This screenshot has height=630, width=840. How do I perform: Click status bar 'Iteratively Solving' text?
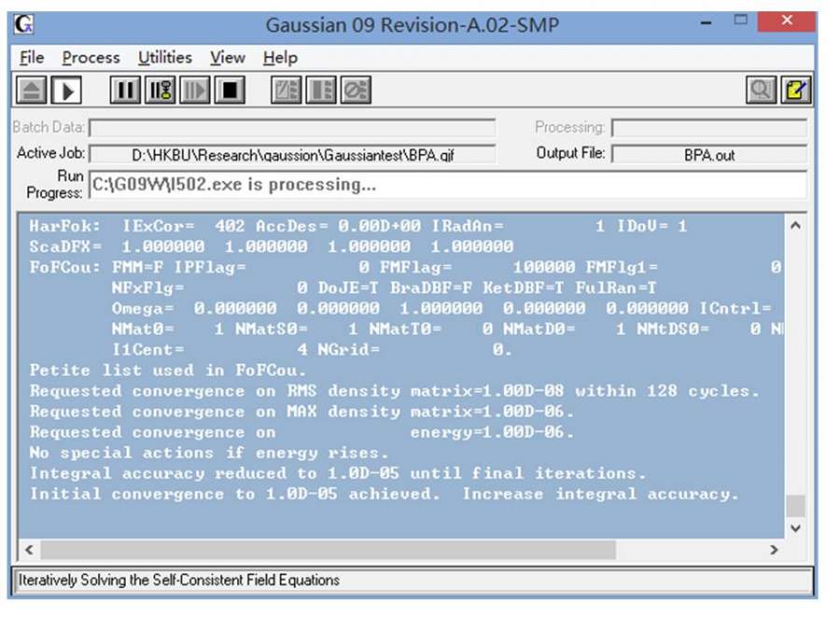click(179, 580)
